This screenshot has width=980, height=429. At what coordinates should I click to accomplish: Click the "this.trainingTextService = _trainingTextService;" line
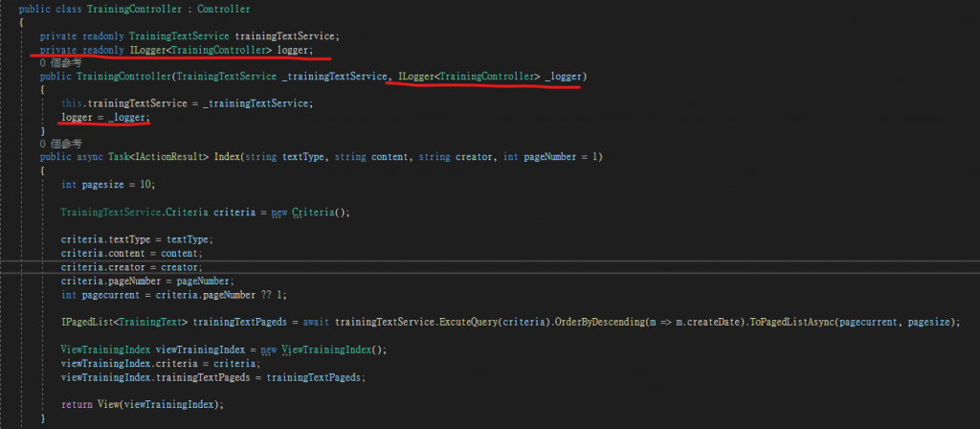click(187, 103)
